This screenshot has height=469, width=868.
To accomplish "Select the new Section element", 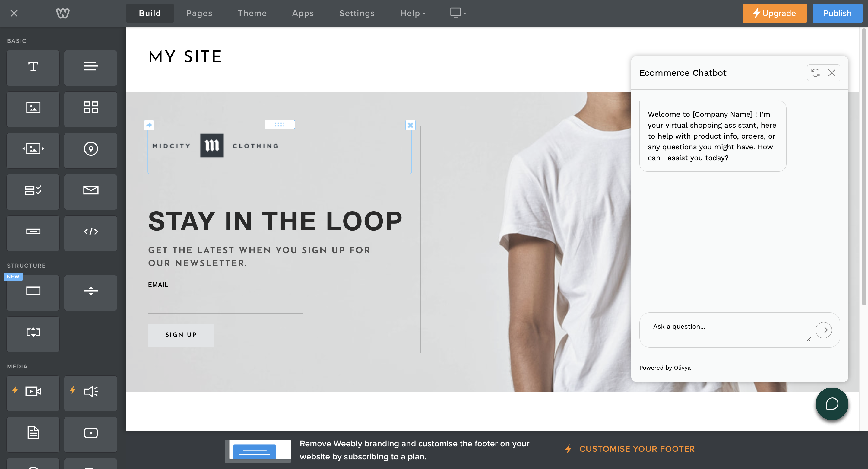I will [x=33, y=293].
